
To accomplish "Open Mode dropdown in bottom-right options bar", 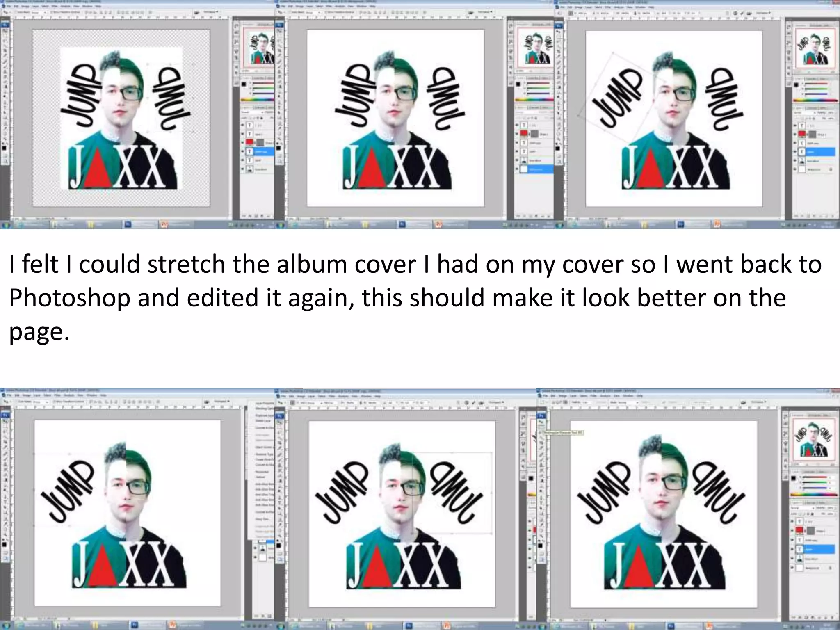I will (628, 402).
